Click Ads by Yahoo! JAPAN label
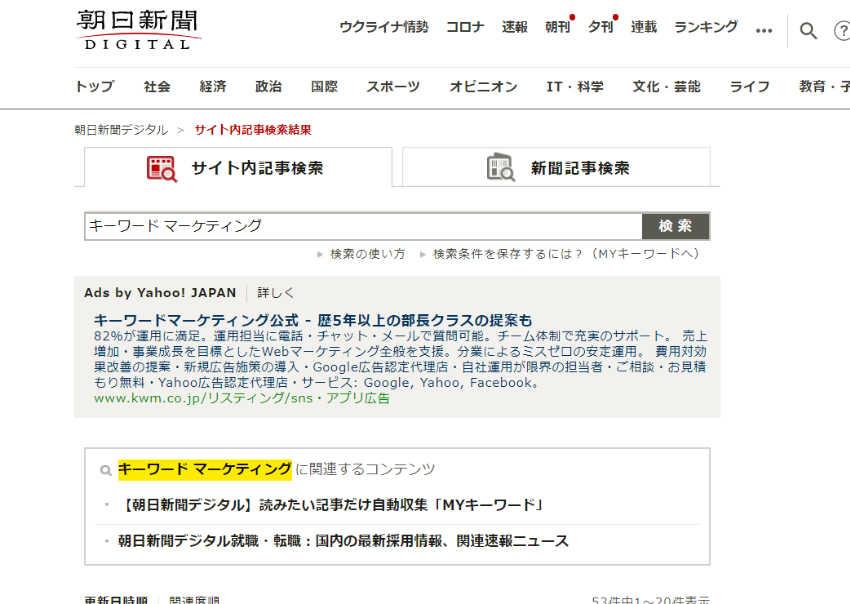The height and width of the screenshot is (604, 850). point(160,293)
